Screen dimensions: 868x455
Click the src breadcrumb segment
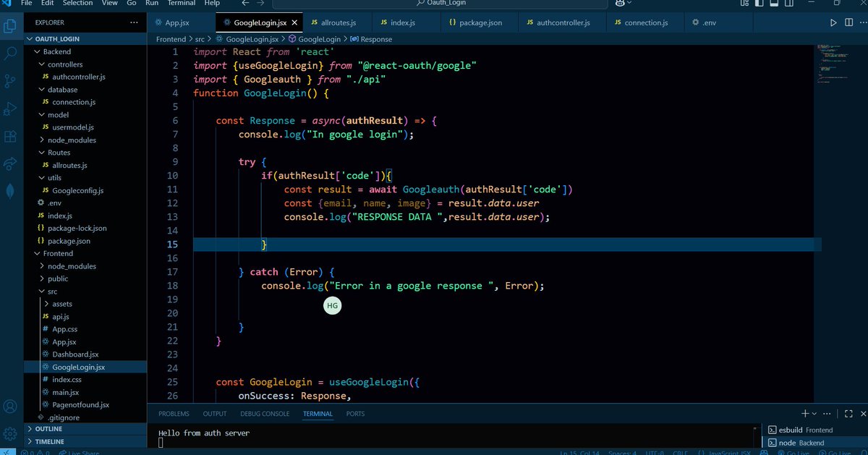[x=199, y=39]
